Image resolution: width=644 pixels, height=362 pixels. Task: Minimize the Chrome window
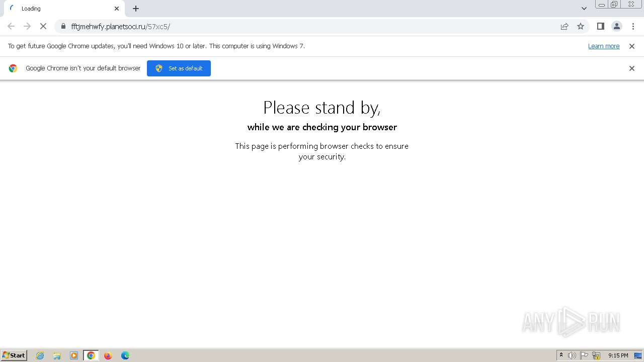tap(602, 5)
